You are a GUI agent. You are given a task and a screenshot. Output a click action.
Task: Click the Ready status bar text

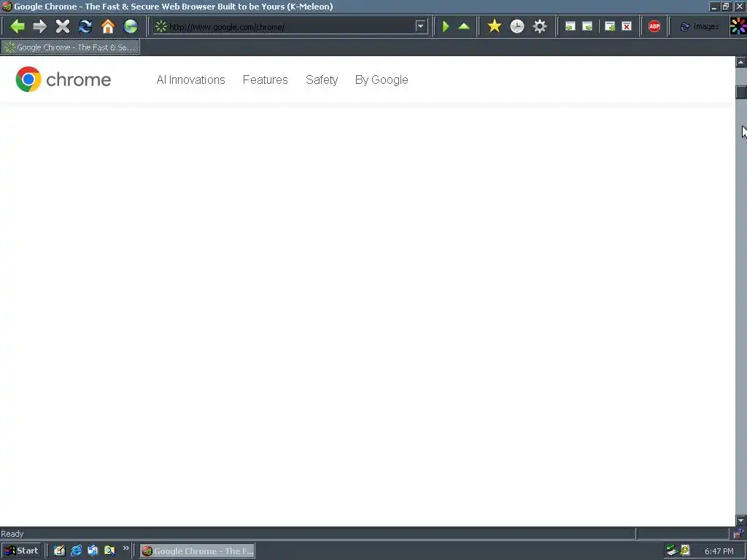(12, 534)
